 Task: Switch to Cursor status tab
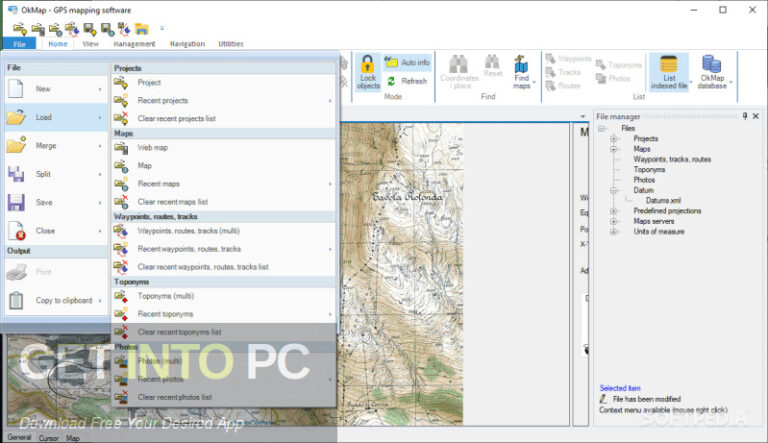pyautogui.click(x=48, y=438)
